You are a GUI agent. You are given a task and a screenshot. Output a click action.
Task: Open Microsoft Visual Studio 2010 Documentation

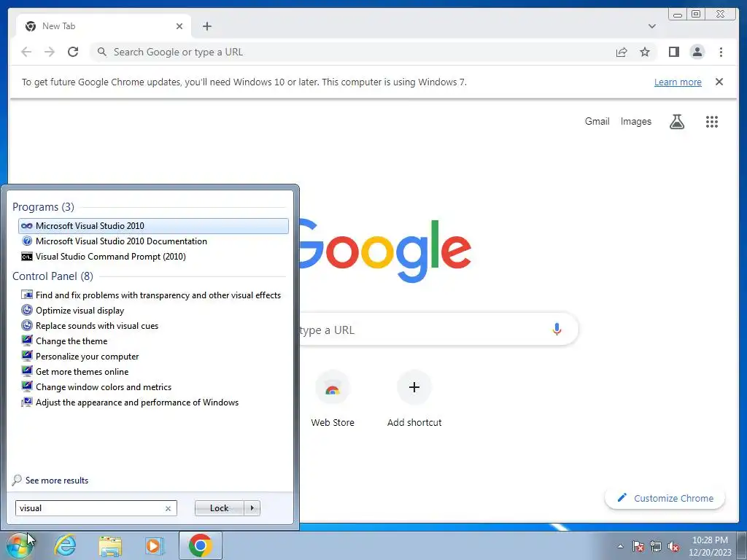(x=153, y=241)
